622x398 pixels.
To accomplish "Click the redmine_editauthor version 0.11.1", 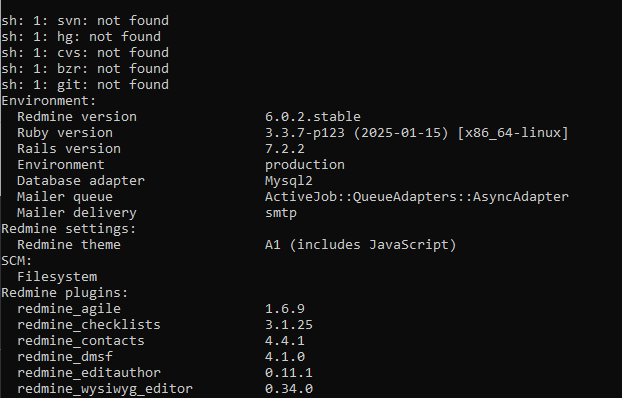I will pyautogui.click(x=289, y=373).
